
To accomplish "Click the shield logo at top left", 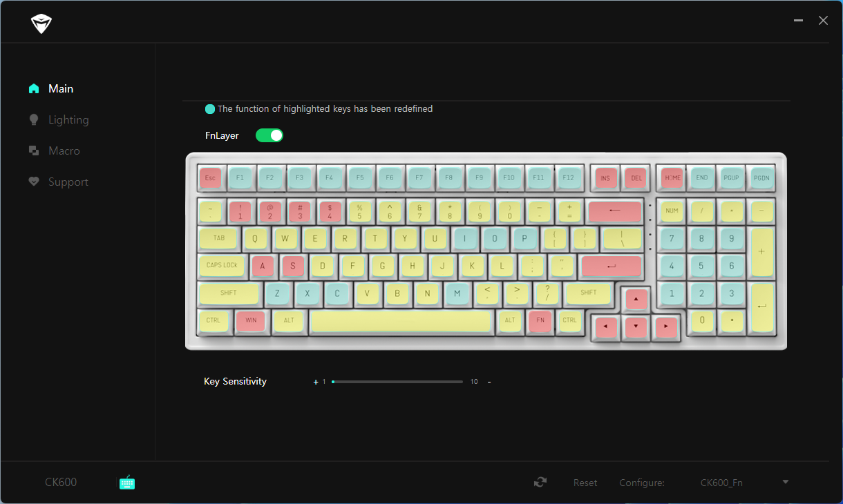I will [x=41, y=24].
